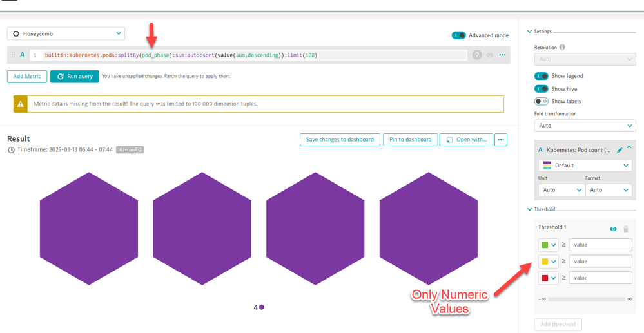Toggle Threshold 1 visibility eye icon

pyautogui.click(x=613, y=229)
